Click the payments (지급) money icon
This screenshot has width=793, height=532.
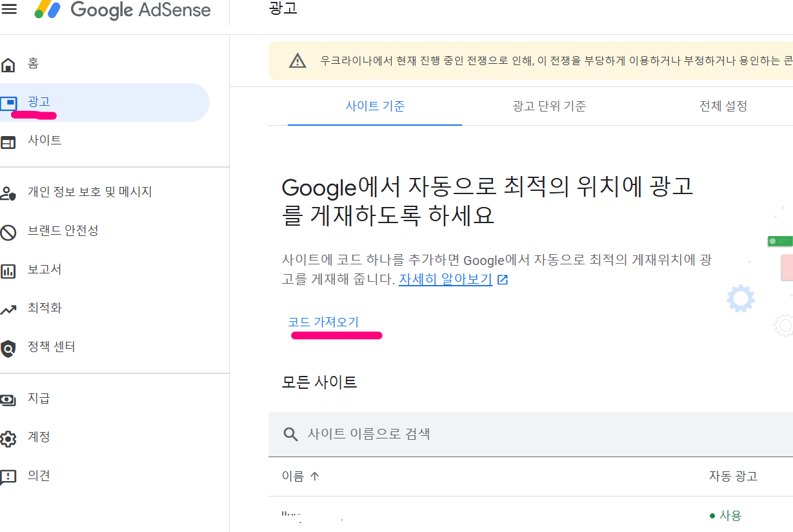pos(8,400)
